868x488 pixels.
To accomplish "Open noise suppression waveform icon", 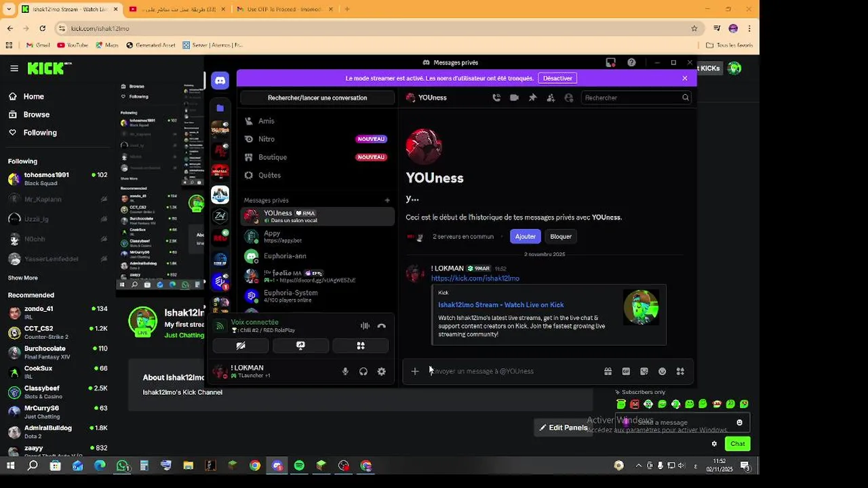I will tap(365, 326).
